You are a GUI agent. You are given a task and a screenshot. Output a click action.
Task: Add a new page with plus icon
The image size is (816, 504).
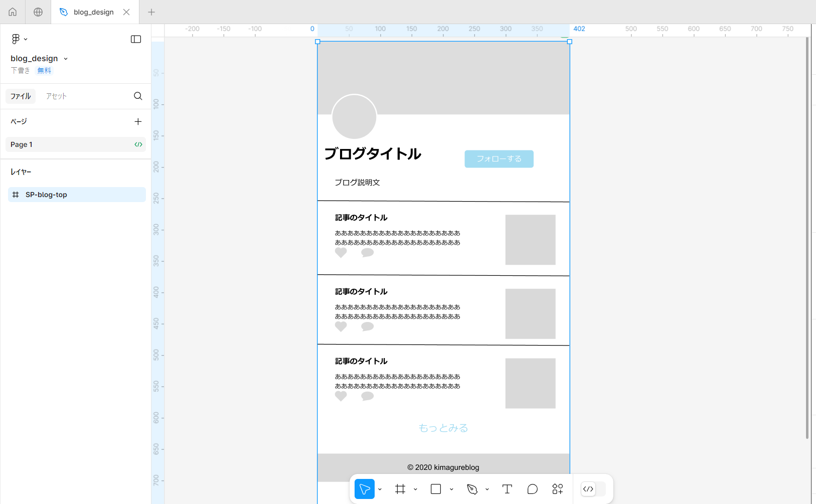[138, 121]
